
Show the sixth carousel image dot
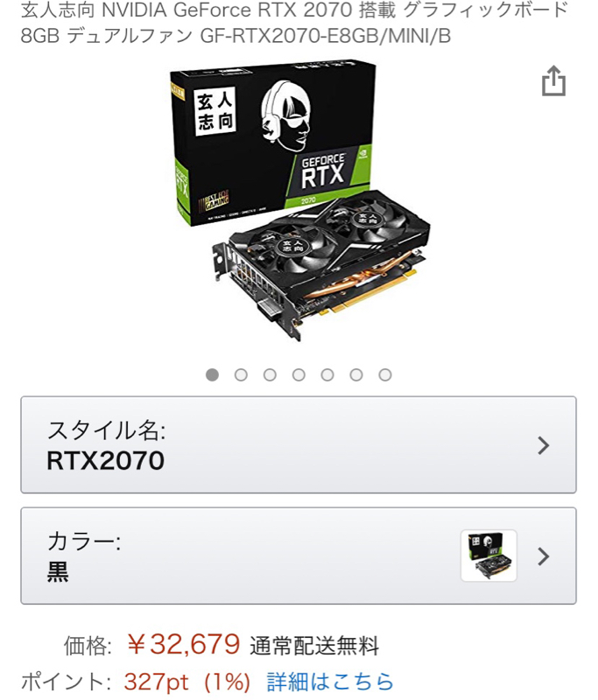point(356,375)
